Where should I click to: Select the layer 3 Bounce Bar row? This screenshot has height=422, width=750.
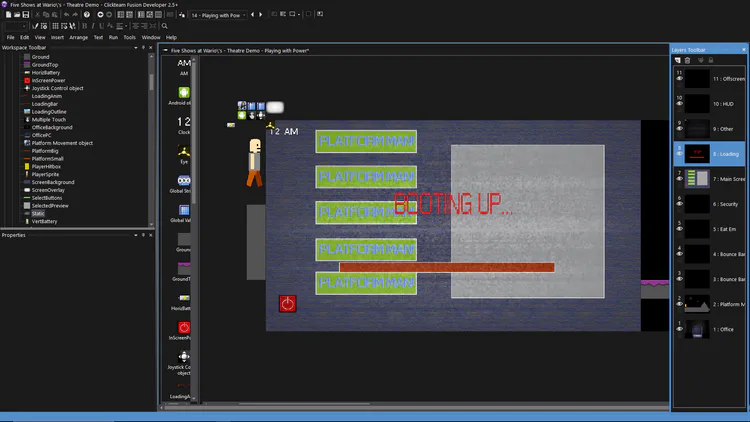(x=710, y=279)
